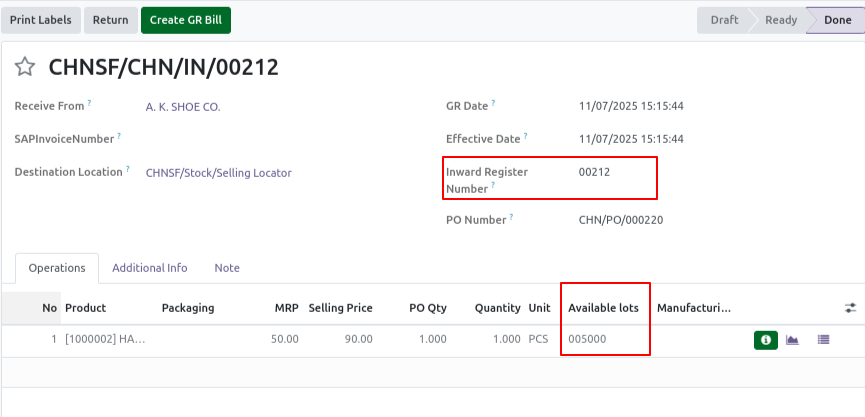Select the Operations tab
865x417 pixels.
click(57, 268)
